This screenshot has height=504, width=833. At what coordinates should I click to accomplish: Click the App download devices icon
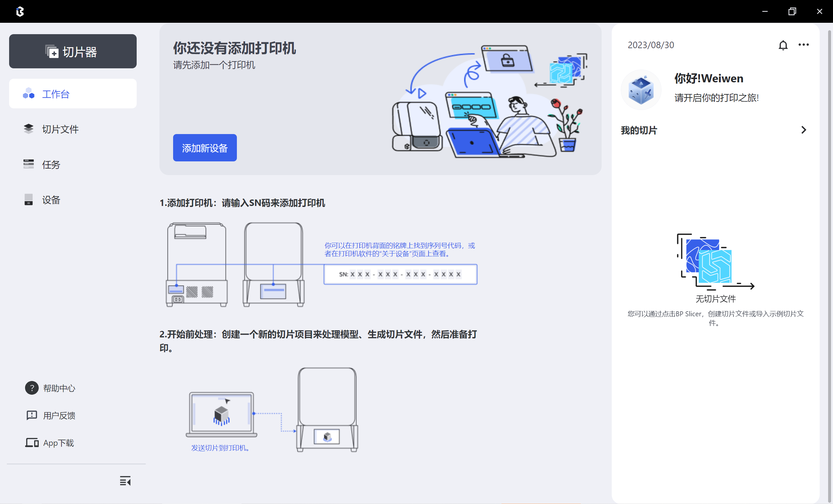click(x=32, y=443)
